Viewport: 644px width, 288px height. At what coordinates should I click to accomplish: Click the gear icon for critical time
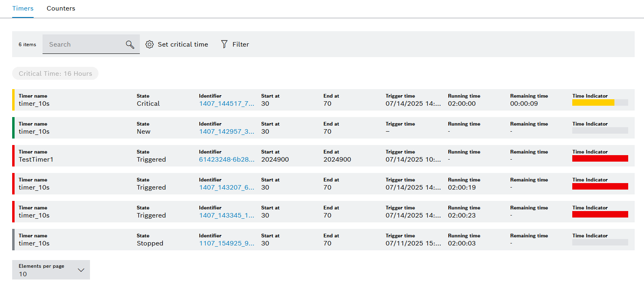pyautogui.click(x=150, y=45)
